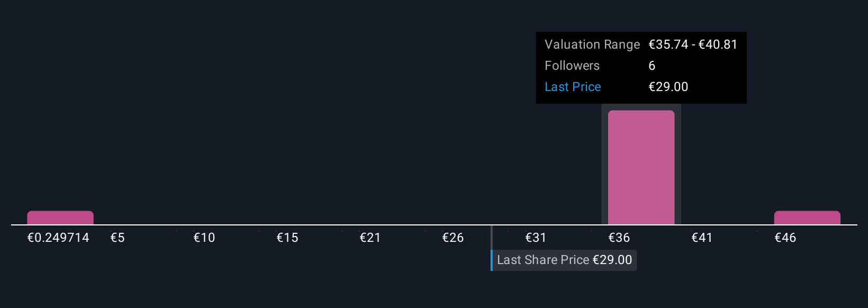Click the €41 axis label
Image resolution: width=868 pixels, height=308 pixels.
tap(702, 238)
